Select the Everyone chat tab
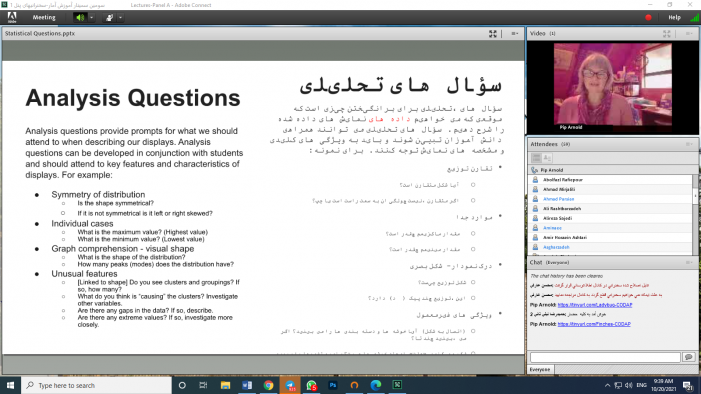Image resolution: width=701 pixels, height=394 pixels. (x=540, y=369)
